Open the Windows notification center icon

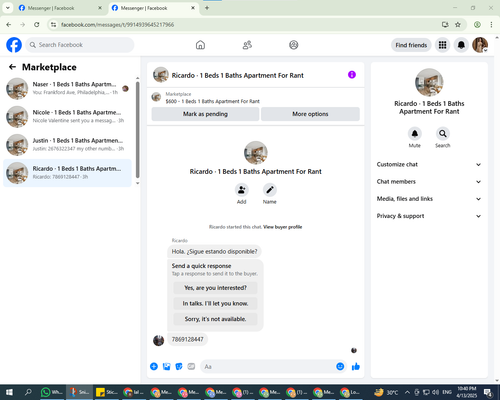point(488,392)
